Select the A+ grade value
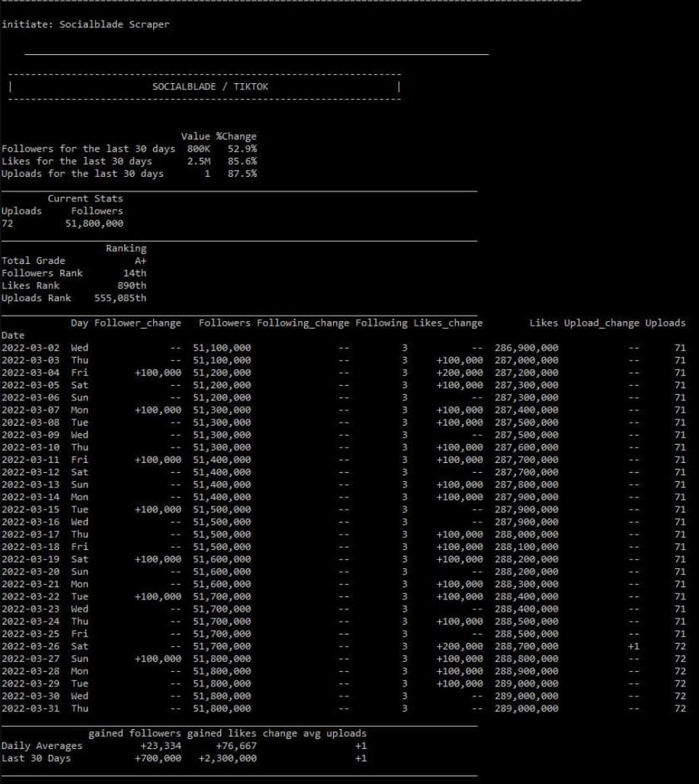Viewport: 699px width, 784px height. point(139,261)
